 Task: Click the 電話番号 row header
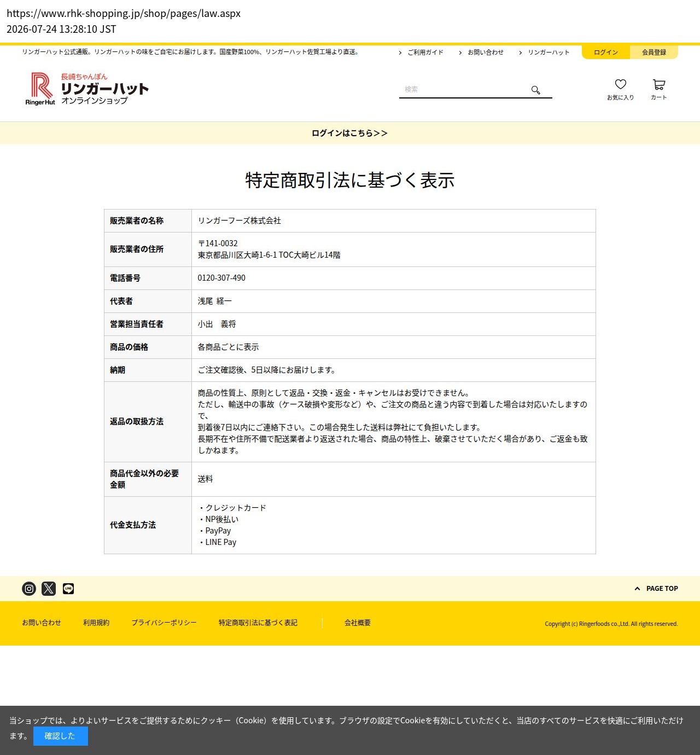pyautogui.click(x=148, y=278)
